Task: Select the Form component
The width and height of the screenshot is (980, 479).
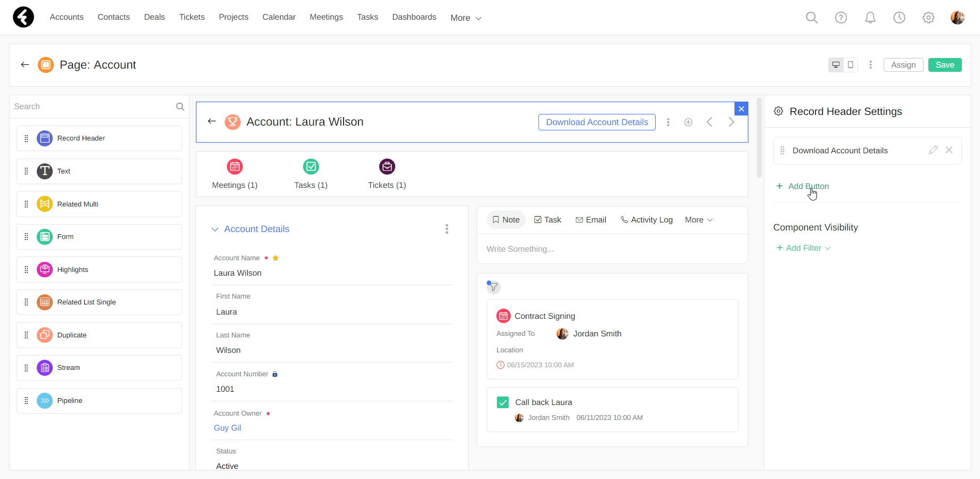Action: pos(99,237)
